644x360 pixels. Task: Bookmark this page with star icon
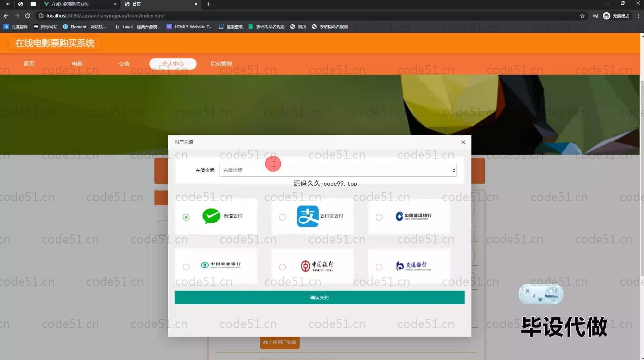click(x=582, y=16)
